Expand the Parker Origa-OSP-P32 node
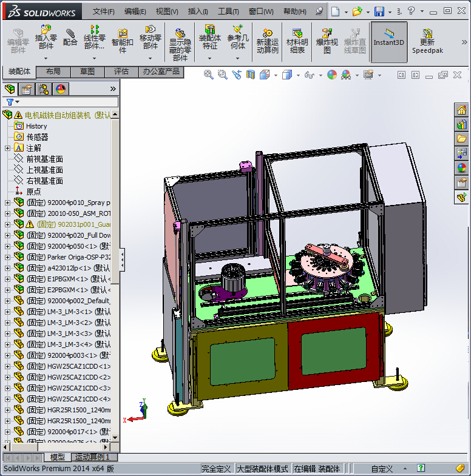 [8, 258]
